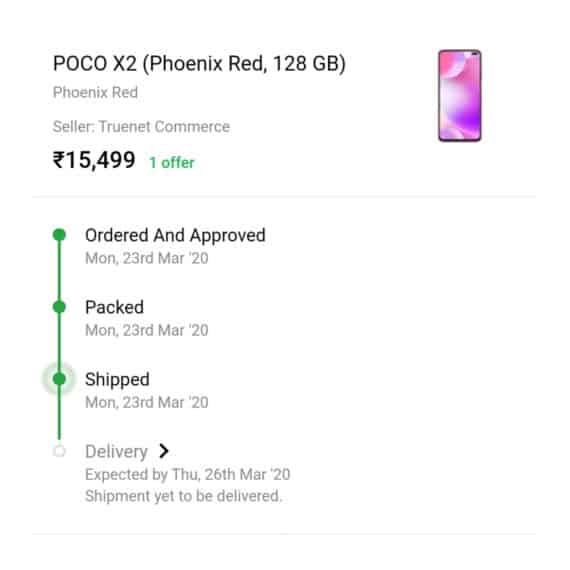Click the green '1 offer' link
The image size is (570, 570).
(172, 162)
